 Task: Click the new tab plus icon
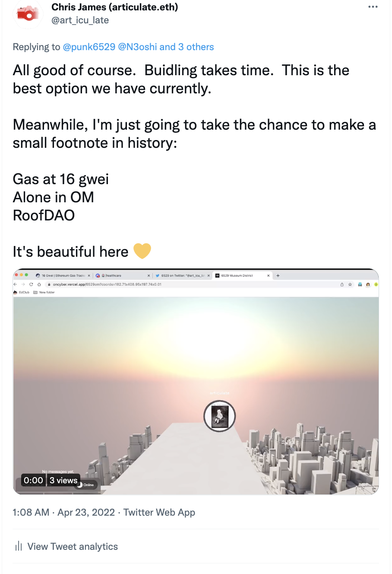point(278,275)
